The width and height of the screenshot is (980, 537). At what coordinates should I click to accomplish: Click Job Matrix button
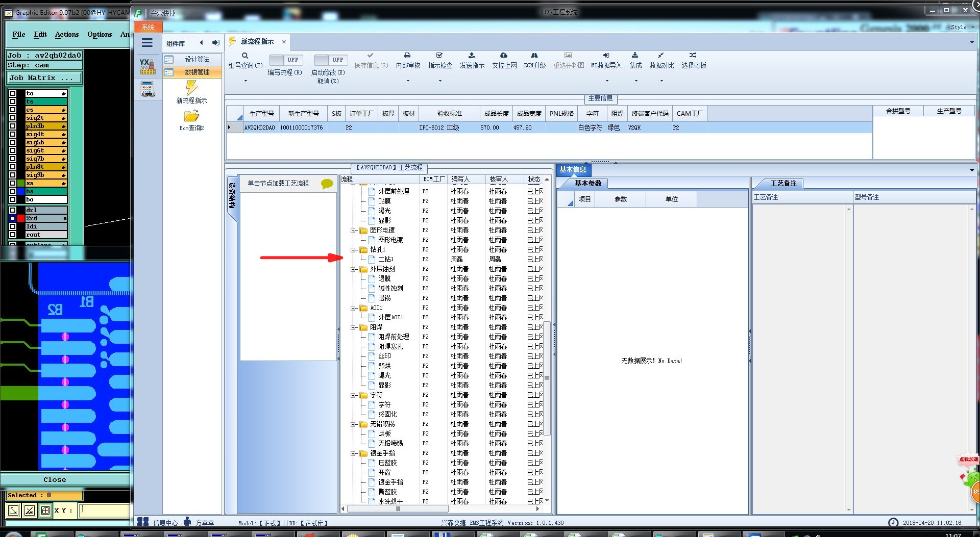44,78
